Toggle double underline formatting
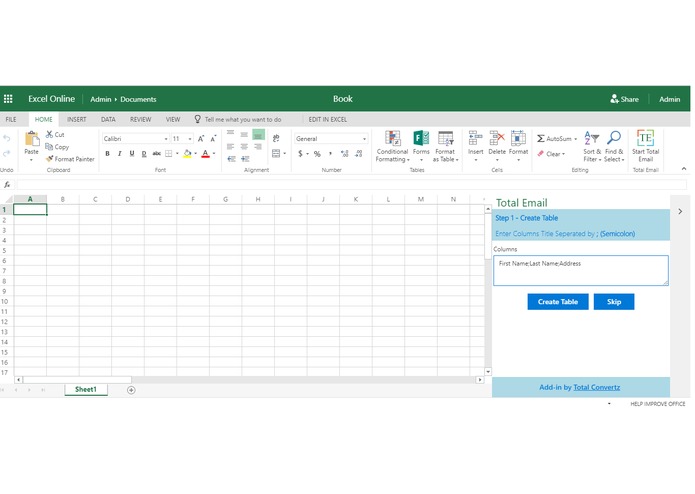695x494 pixels. pyautogui.click(x=144, y=154)
